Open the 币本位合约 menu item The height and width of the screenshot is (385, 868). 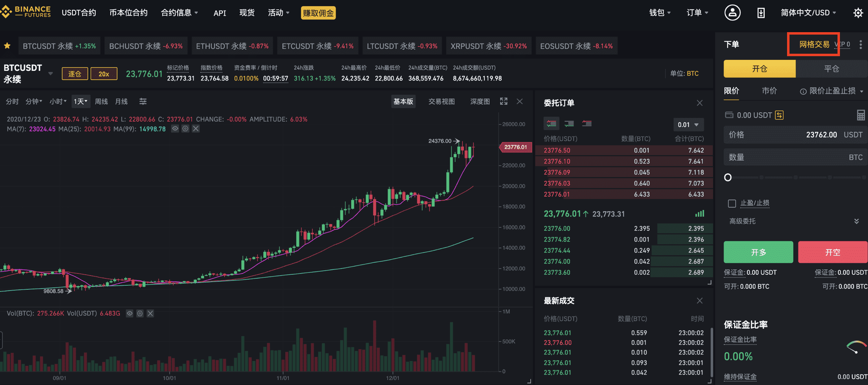point(128,13)
